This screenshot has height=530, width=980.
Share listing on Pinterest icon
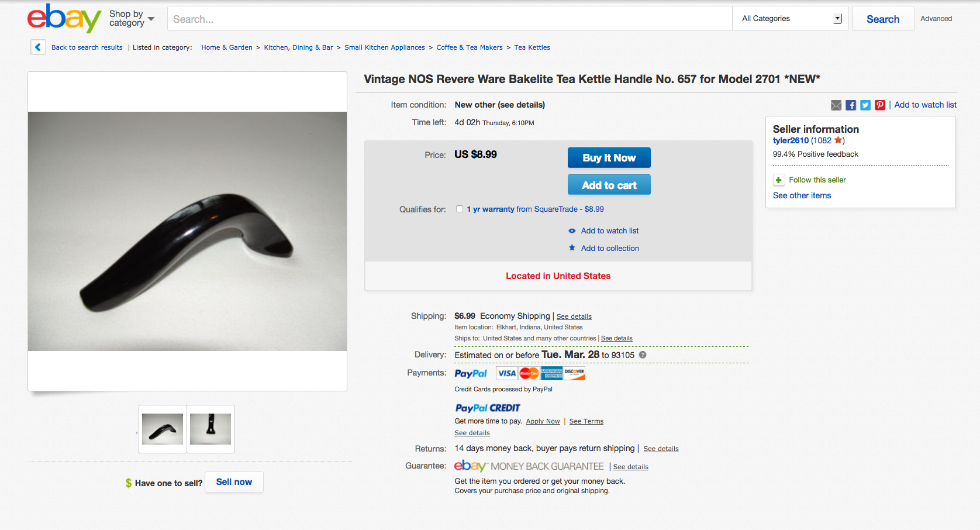click(880, 105)
